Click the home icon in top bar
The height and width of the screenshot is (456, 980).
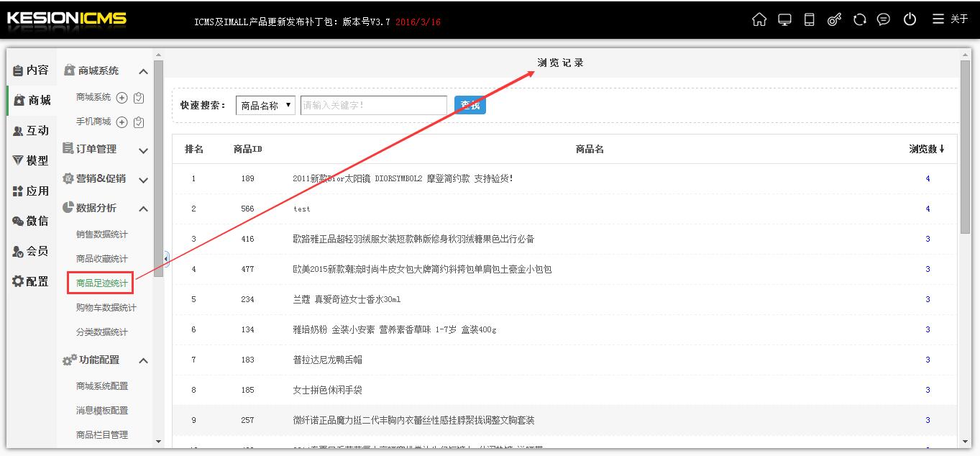coord(759,19)
